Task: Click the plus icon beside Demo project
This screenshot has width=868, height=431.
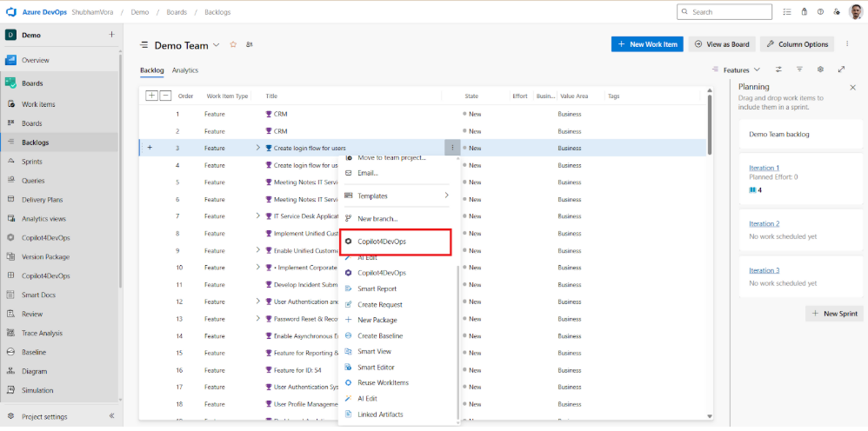Action: coord(111,34)
